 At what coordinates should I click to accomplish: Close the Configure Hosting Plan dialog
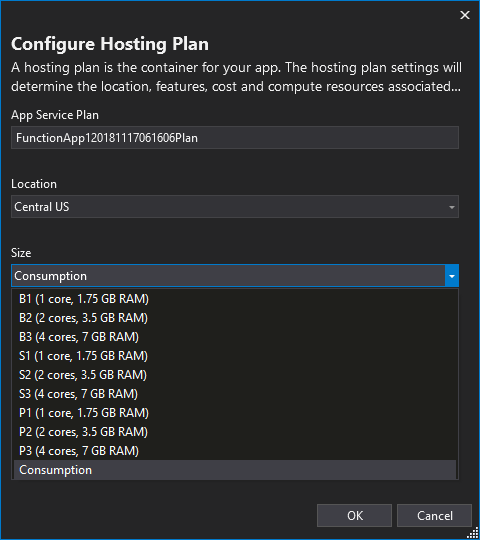[x=465, y=15]
